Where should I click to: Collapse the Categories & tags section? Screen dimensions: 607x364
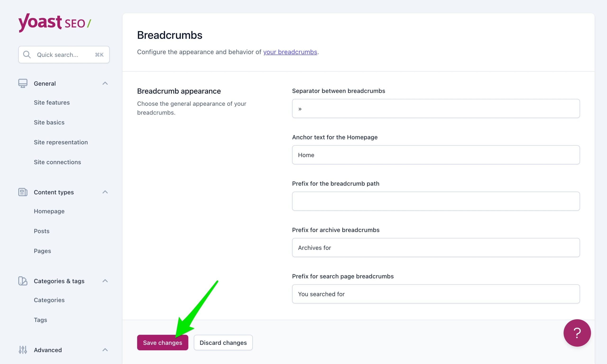click(105, 281)
